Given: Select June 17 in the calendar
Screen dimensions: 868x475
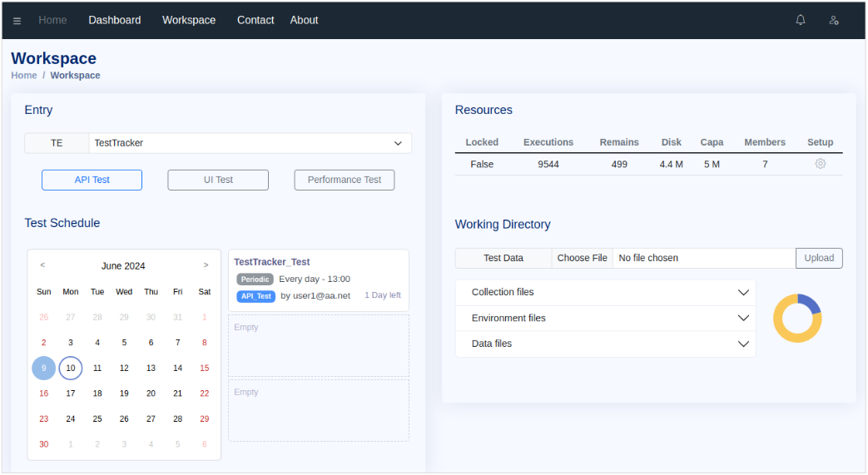Looking at the screenshot, I should coord(71,393).
